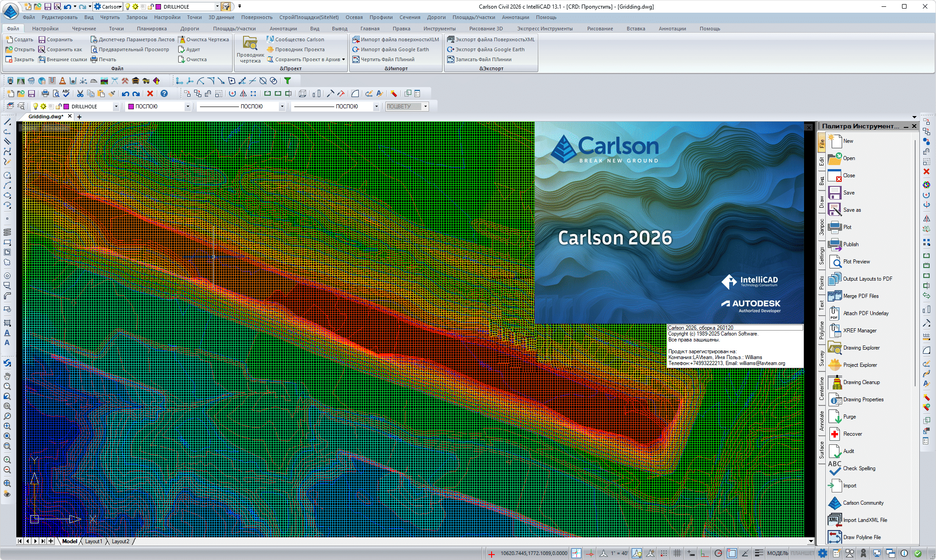Click Purge in the tool palette

pyautogui.click(x=842, y=417)
